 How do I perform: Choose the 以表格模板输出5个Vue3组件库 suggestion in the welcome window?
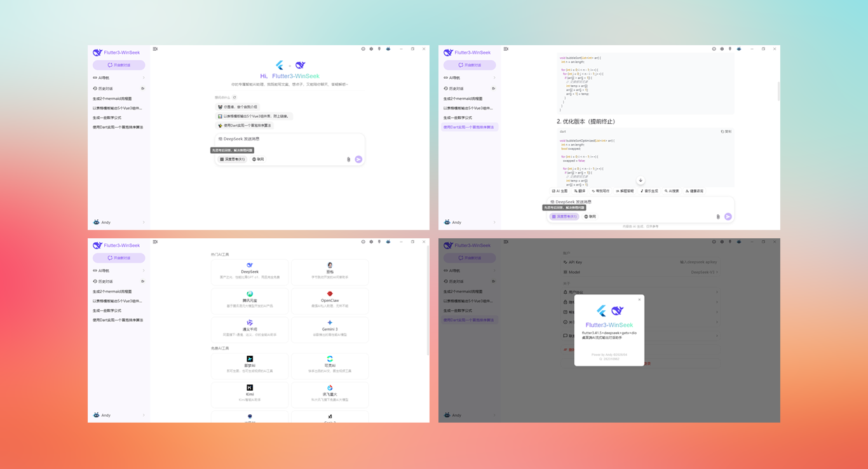click(x=254, y=116)
